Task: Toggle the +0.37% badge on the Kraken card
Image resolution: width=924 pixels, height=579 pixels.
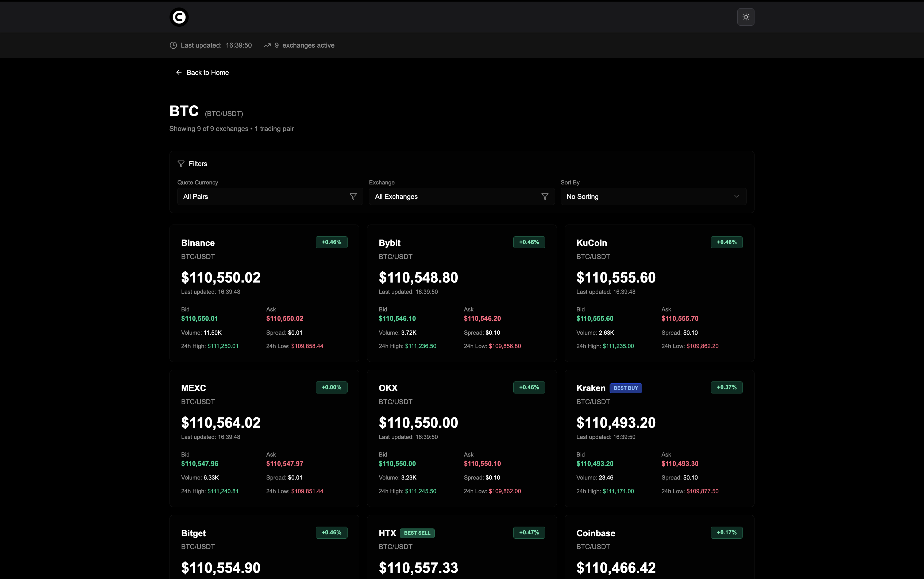Action: click(x=726, y=387)
